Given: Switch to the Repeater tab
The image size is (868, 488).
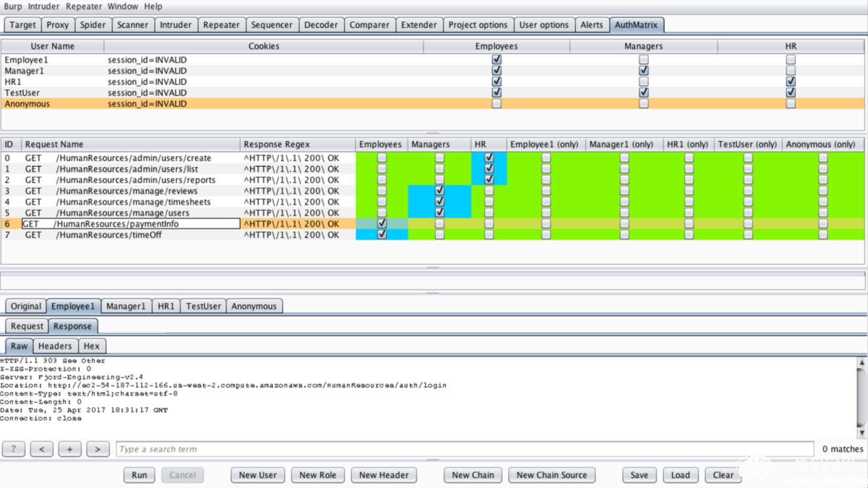Looking at the screenshot, I should click(x=221, y=25).
